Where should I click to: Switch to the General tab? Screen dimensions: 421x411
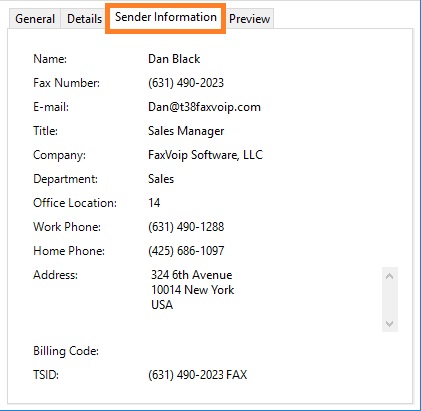[35, 19]
